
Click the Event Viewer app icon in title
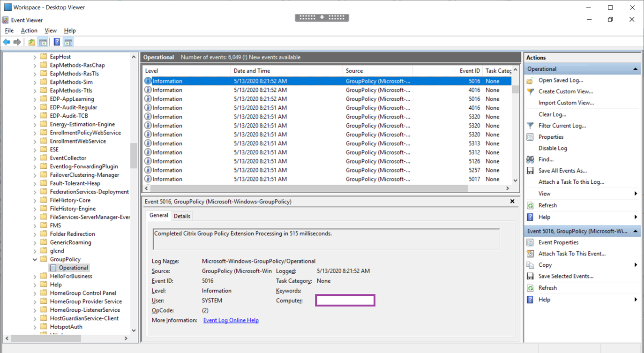click(6, 20)
